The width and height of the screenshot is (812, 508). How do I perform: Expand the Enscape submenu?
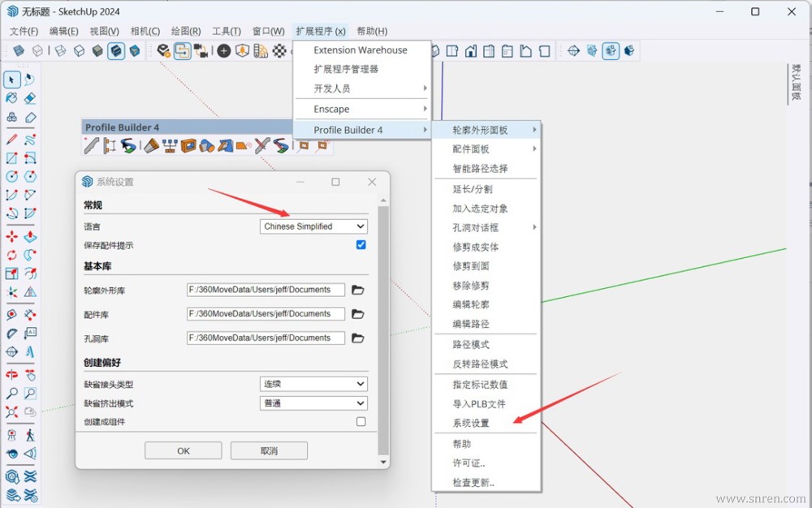click(362, 110)
